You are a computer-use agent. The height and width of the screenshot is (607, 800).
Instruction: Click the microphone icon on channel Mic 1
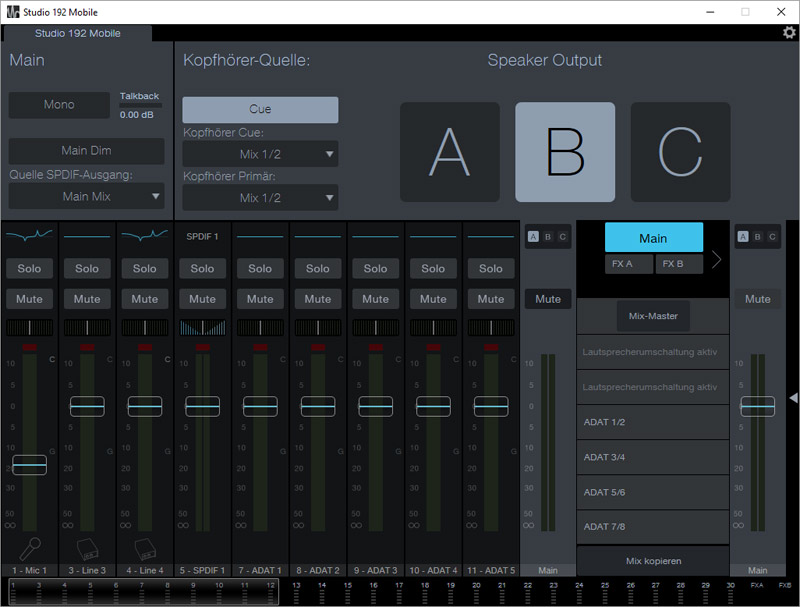tap(29, 549)
